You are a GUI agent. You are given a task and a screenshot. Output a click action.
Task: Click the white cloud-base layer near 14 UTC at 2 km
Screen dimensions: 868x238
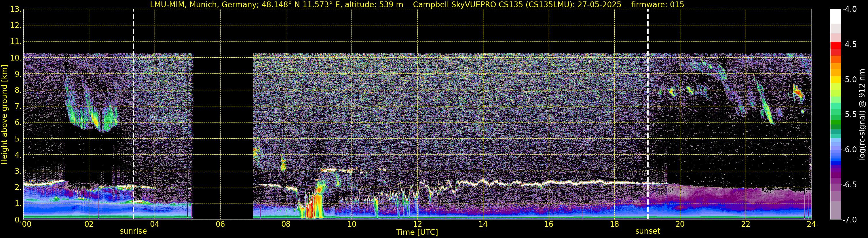[x=483, y=182]
